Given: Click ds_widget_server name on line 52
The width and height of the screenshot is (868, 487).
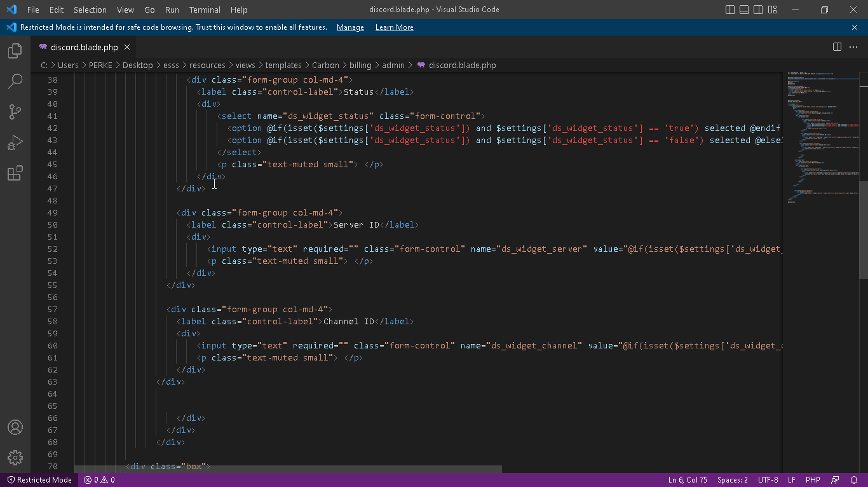Looking at the screenshot, I should 542,249.
